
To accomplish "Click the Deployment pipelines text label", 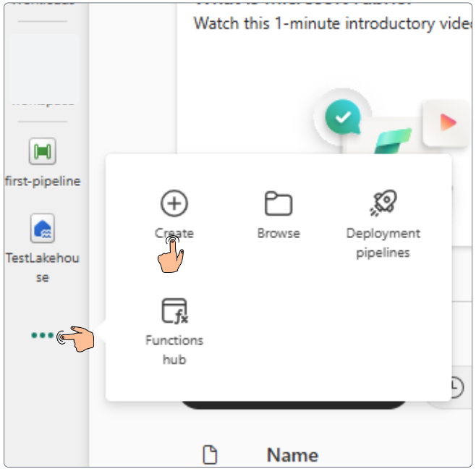I will (x=383, y=242).
